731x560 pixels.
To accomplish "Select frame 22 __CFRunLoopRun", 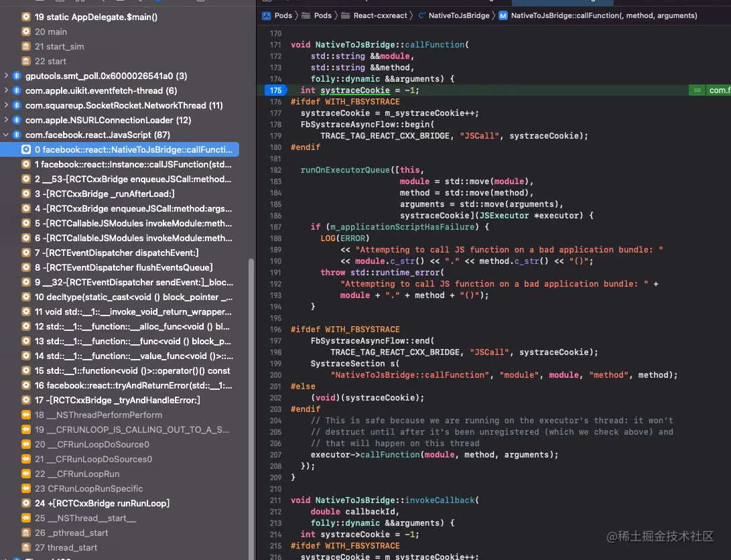I will tap(71, 474).
